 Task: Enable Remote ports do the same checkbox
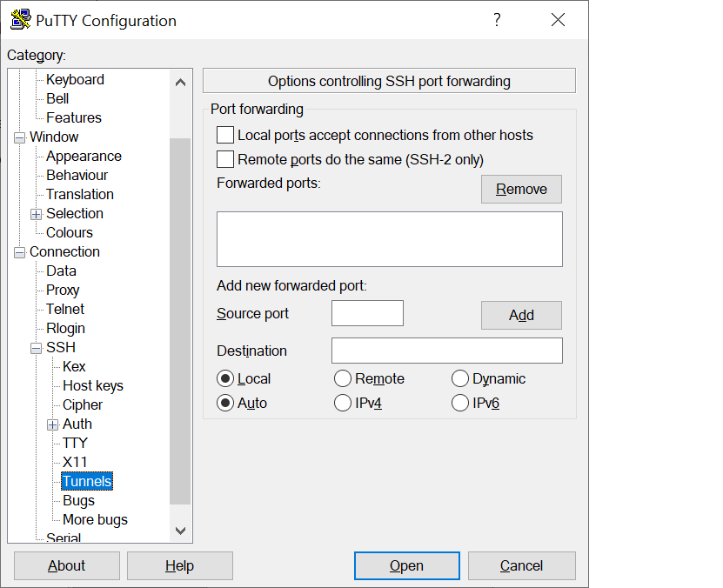coord(225,159)
